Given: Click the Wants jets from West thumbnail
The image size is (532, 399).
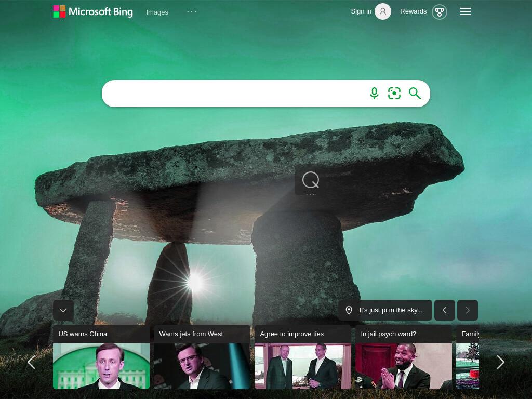Looking at the screenshot, I should pyautogui.click(x=202, y=366).
